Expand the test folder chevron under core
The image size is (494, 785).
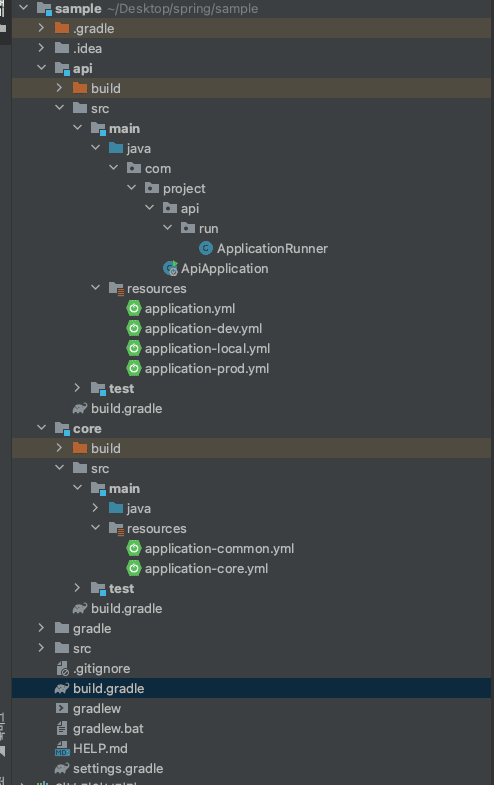tap(78, 588)
